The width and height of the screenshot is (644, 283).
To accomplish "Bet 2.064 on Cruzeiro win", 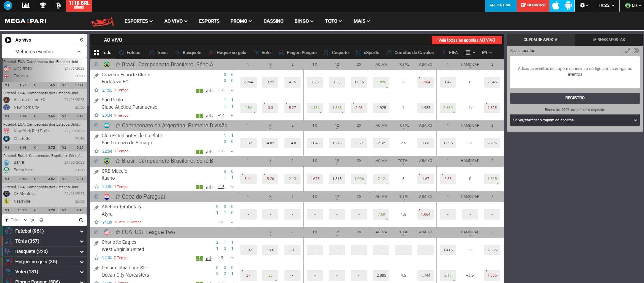I will pyautogui.click(x=248, y=82).
